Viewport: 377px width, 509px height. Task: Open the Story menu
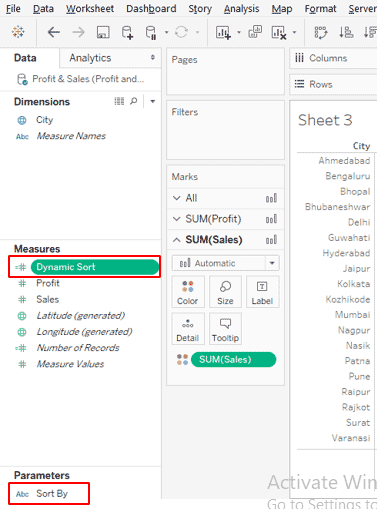click(200, 9)
